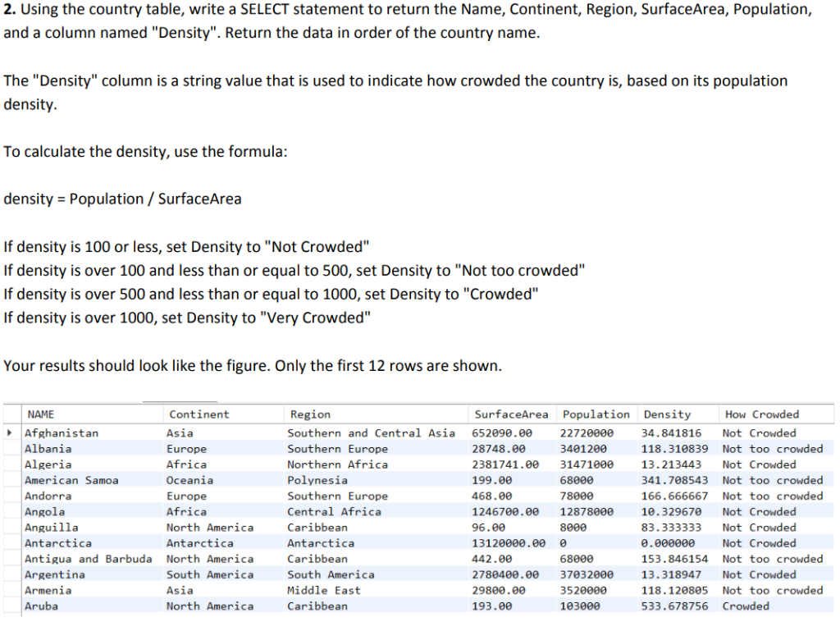Select the Population value 37032000 for Argentina
The width and height of the screenshot is (840, 622).
click(x=587, y=574)
